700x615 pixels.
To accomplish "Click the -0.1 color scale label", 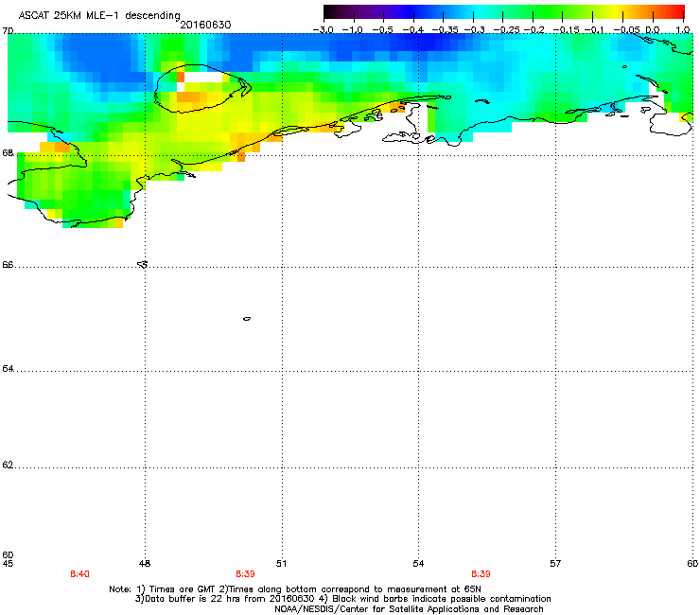I will click(x=594, y=30).
